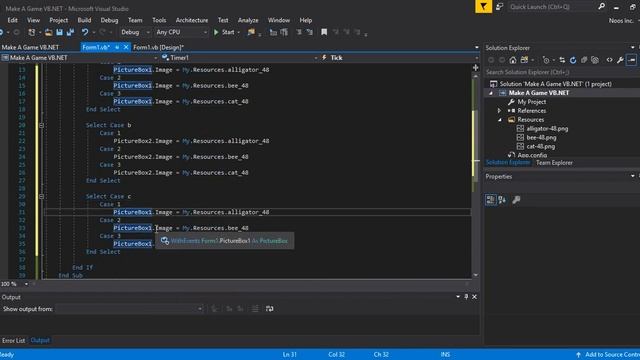Click View Code icon in Solution Explorer
Image resolution: width=640 pixels, height=360 pixels.
(609, 60)
